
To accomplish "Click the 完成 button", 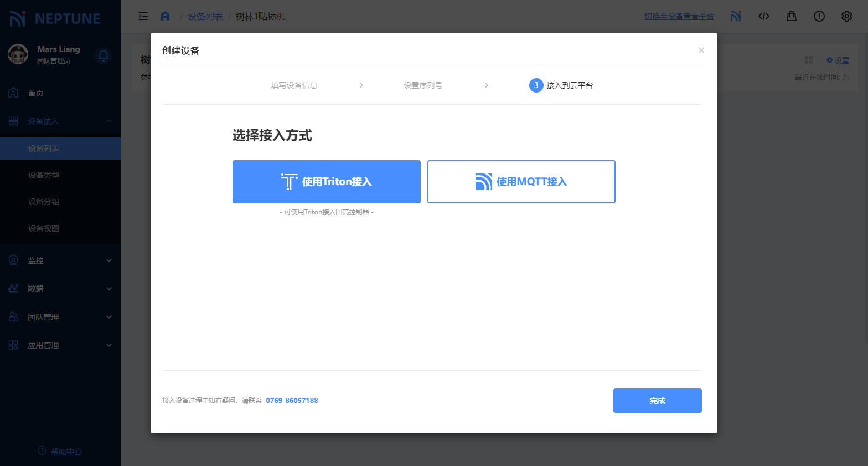I will pyautogui.click(x=657, y=401).
